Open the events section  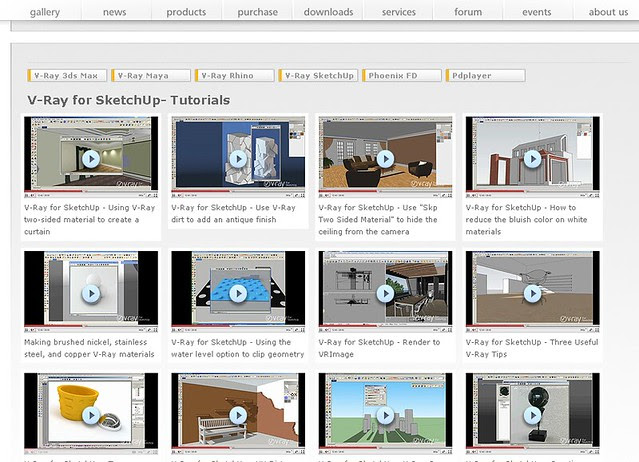(536, 12)
